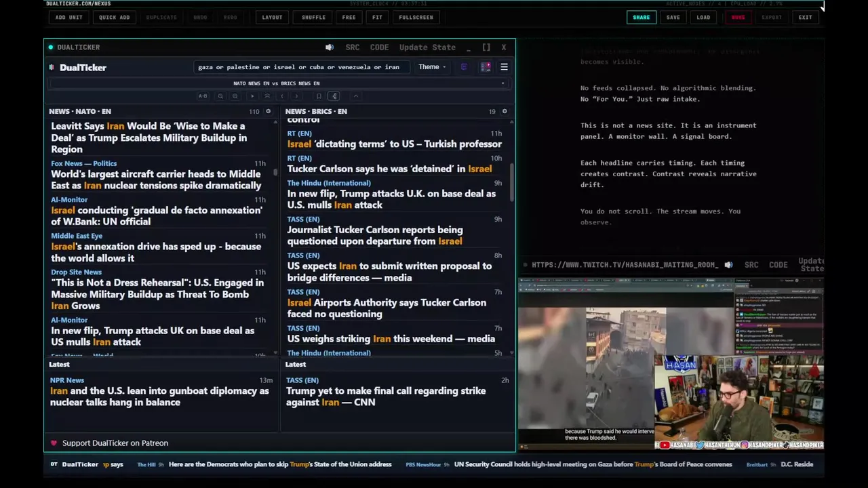Open 'World's largest aircraft carrier' headline
Viewport: 868px width, 488px height.
(x=156, y=180)
